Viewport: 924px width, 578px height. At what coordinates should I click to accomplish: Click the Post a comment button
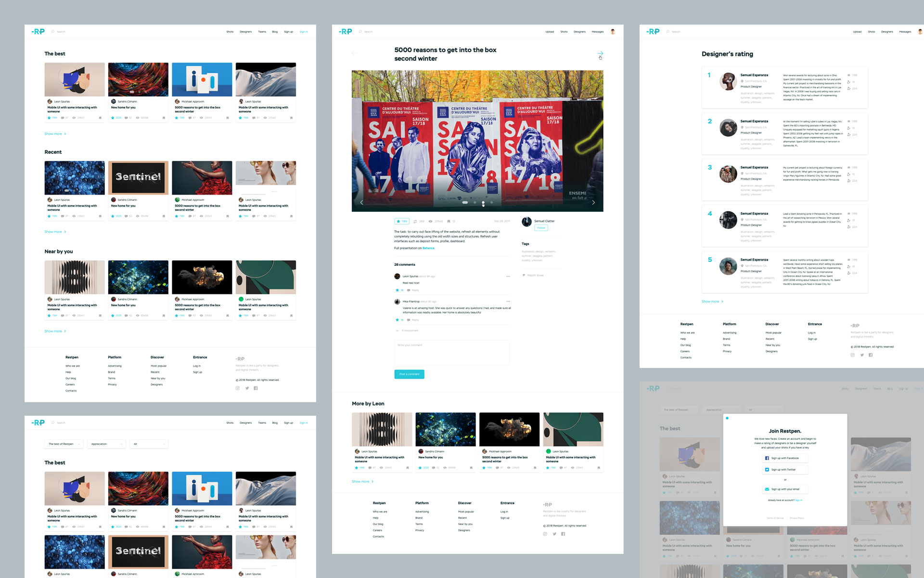pos(409,374)
